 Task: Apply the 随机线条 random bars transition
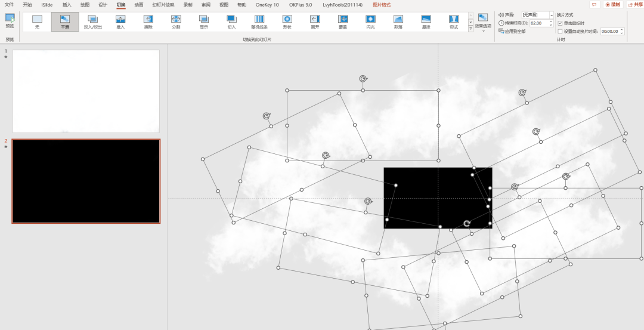click(259, 21)
